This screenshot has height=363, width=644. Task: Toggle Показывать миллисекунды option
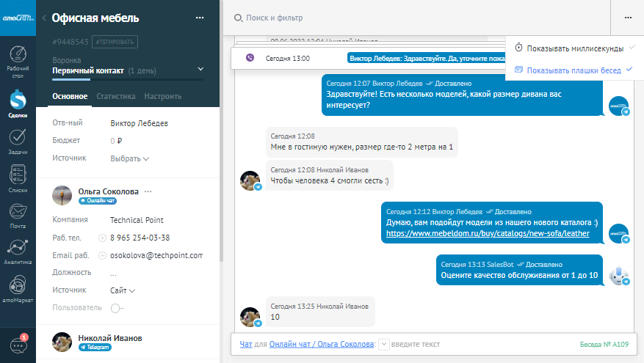click(x=569, y=48)
